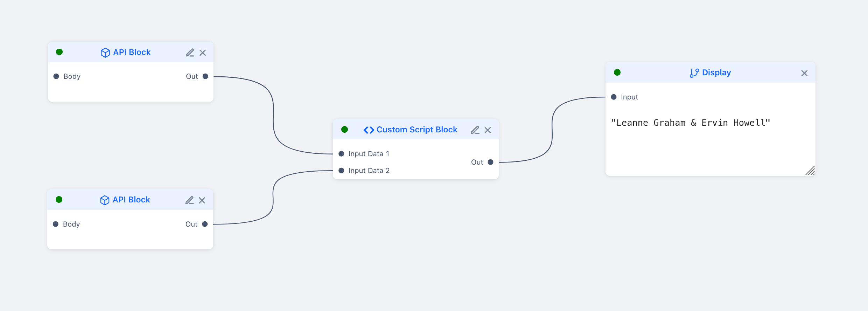Click the Display block title text
868x311 pixels.
(x=716, y=72)
